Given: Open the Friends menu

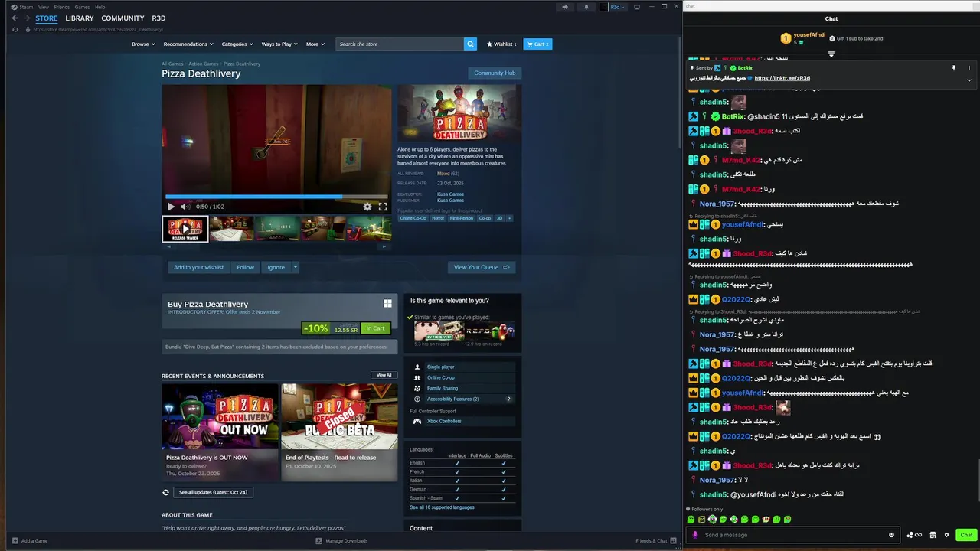Looking at the screenshot, I should tap(62, 7).
